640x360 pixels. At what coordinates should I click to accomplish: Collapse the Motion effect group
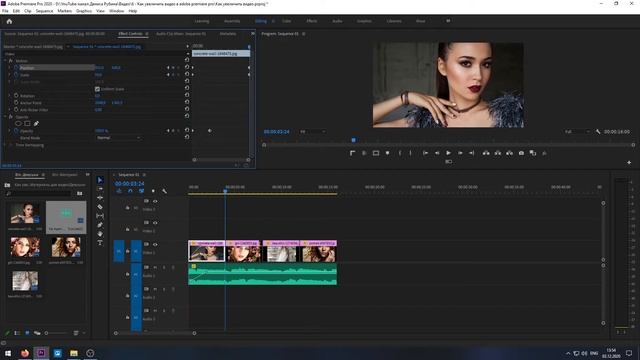coord(5,61)
